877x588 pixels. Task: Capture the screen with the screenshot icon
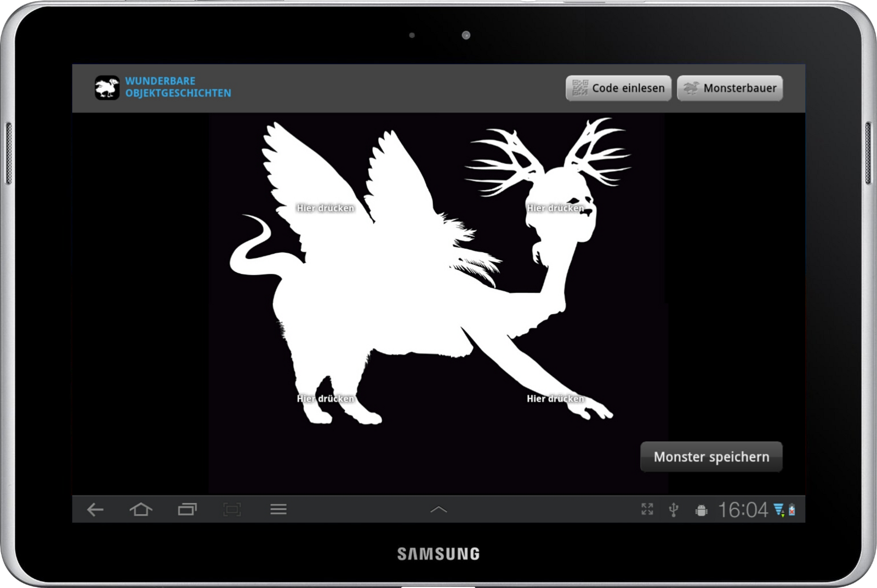tap(232, 510)
